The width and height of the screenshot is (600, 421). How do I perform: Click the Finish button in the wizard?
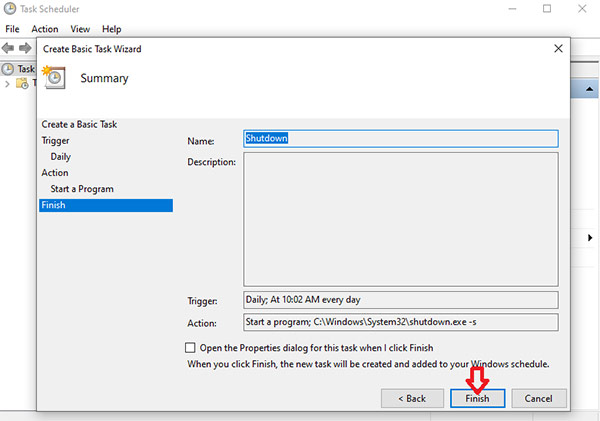[x=477, y=398]
